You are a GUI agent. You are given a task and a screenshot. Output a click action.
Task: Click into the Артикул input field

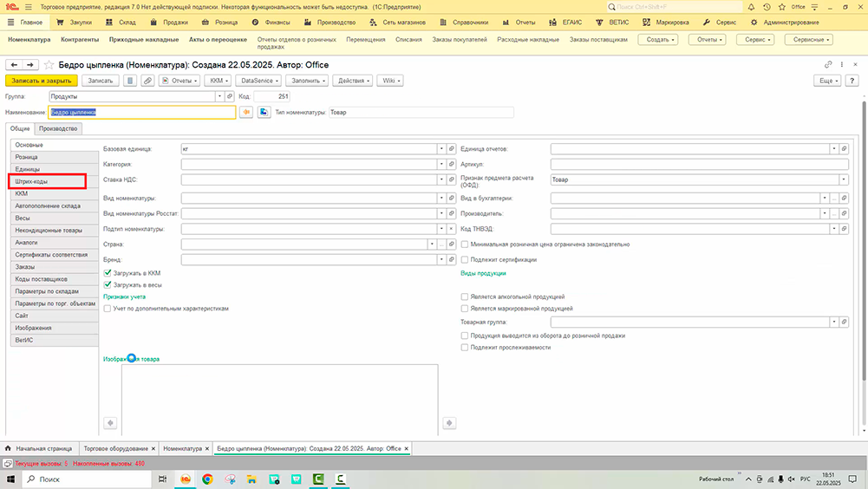(699, 164)
